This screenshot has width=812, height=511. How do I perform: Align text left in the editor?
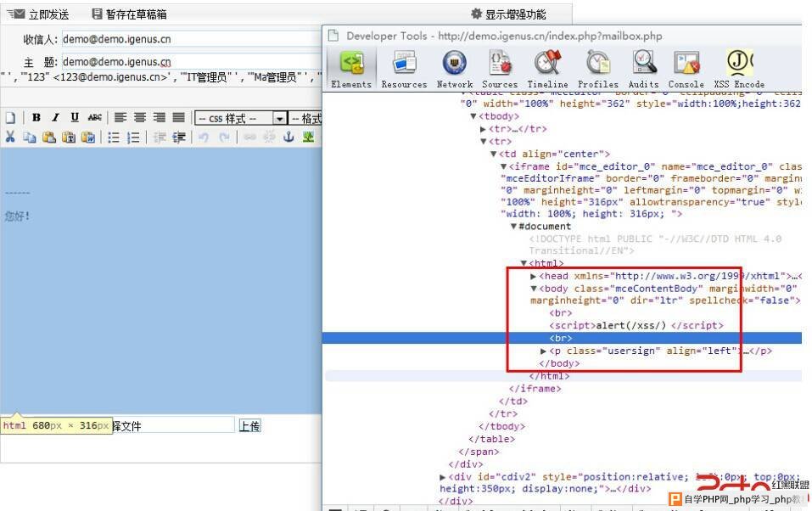120,118
